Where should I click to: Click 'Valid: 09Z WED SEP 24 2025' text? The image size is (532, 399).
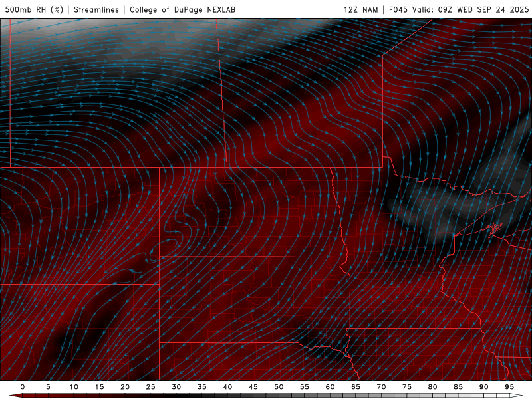pos(471,9)
